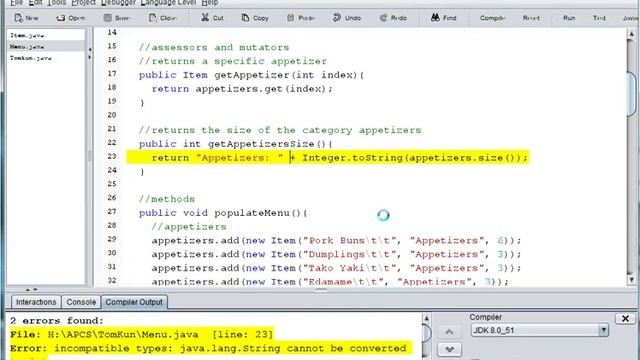Click the error line "File: H:\APCS\TomKun\Menu.java [line: 23]"
Screen dimensions: 640x360
[141, 335]
